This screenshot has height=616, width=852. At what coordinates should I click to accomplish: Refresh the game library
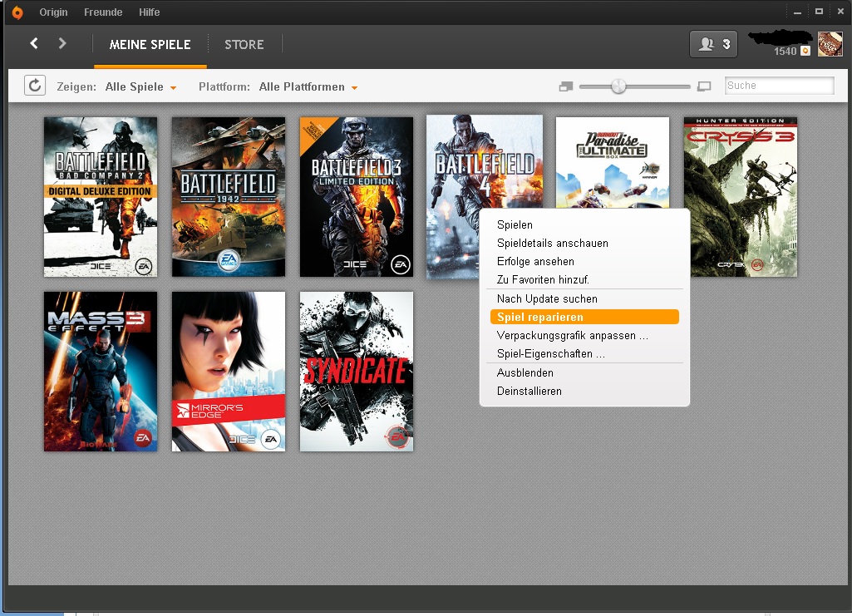(x=35, y=86)
